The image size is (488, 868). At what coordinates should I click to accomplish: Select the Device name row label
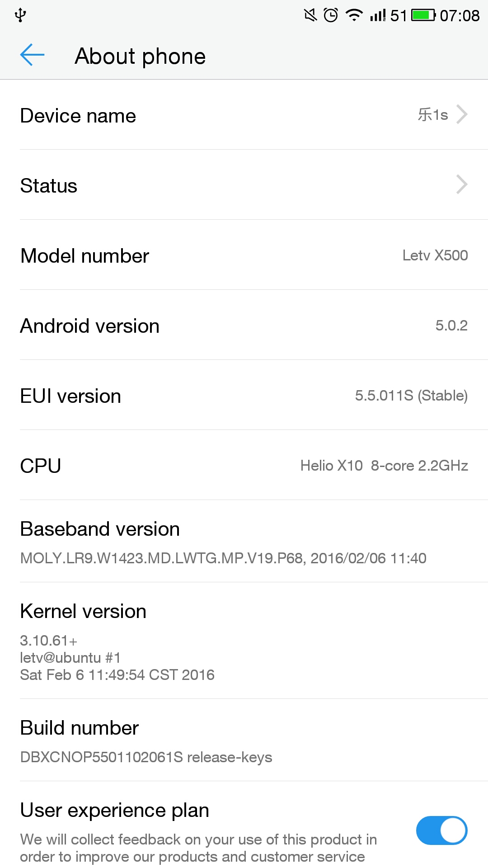click(78, 116)
